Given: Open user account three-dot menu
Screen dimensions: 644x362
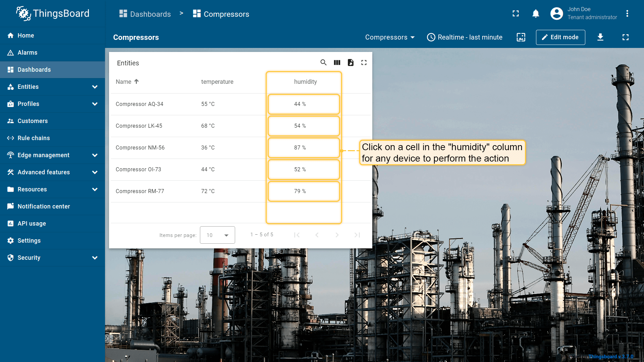Looking at the screenshot, I should 627,14.
